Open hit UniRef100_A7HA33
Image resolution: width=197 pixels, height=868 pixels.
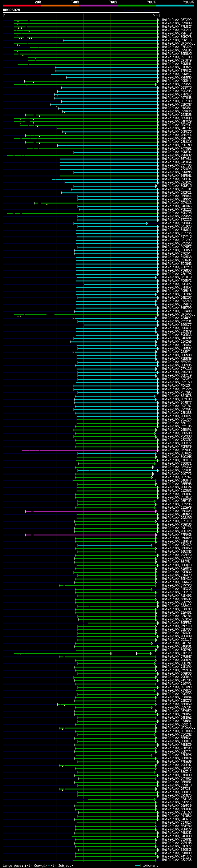pos(177,775)
